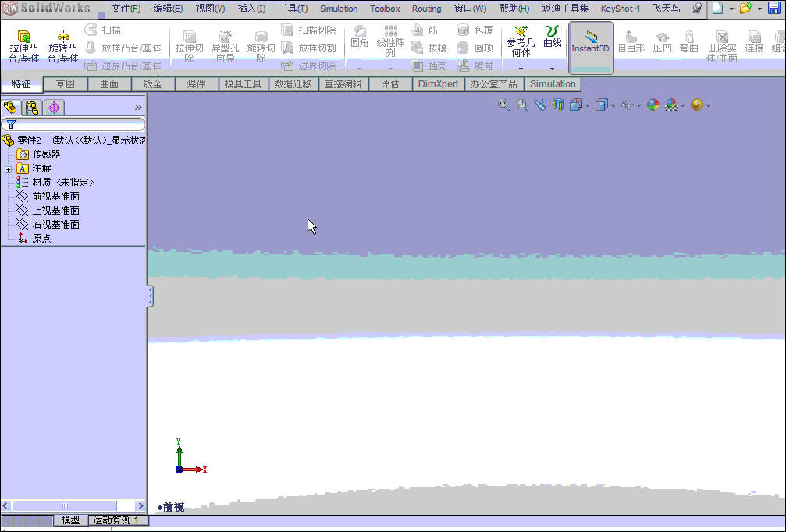The image size is (786, 532).
Task: Click the Lofted Cut (放样切割) icon
Action: pos(287,48)
